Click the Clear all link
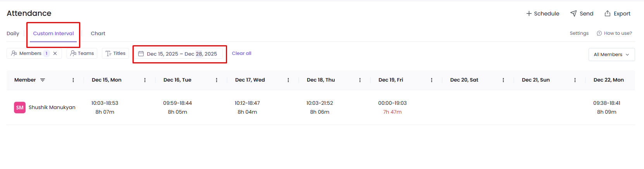644x169 pixels. pyautogui.click(x=241, y=53)
